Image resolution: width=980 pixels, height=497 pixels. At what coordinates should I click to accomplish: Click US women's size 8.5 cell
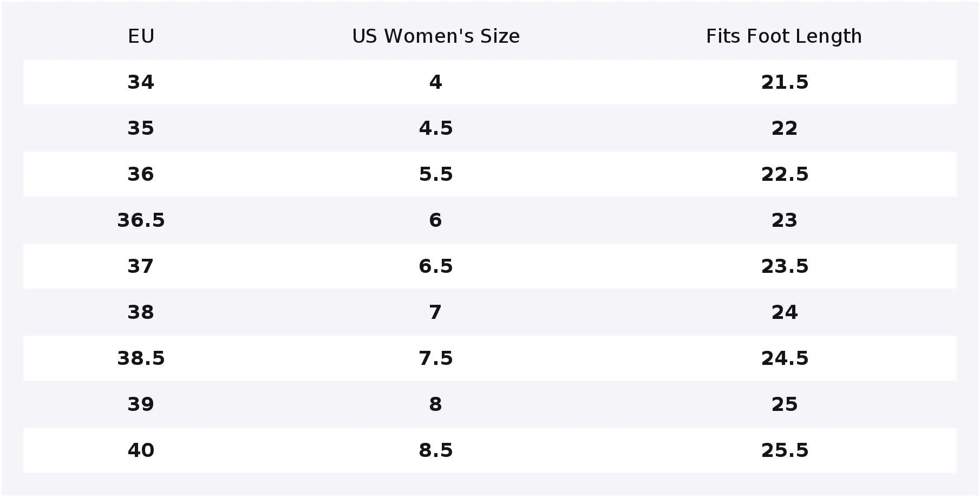[436, 450]
